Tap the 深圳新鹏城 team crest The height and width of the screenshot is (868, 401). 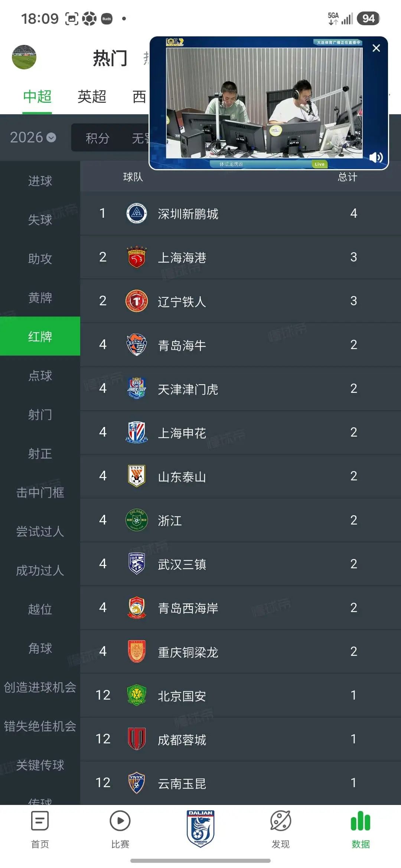tap(137, 213)
